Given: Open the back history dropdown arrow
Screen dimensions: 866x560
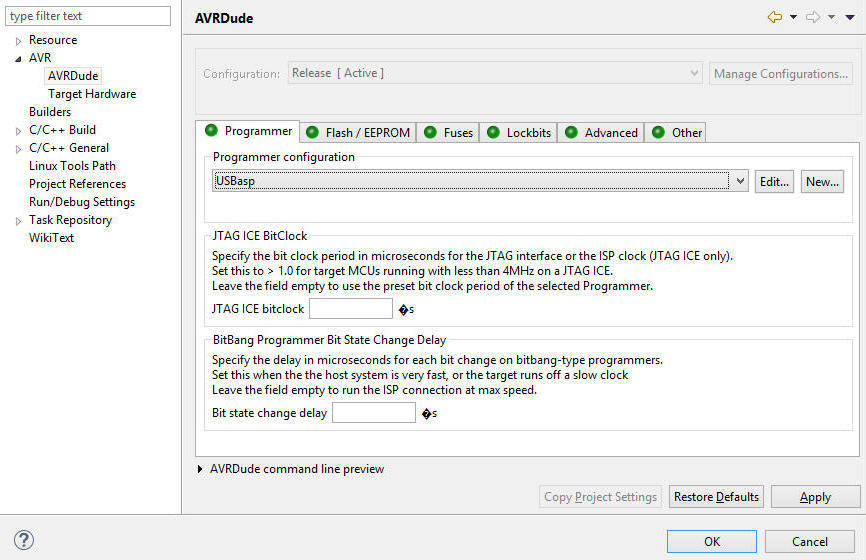Looking at the screenshot, I should click(793, 17).
